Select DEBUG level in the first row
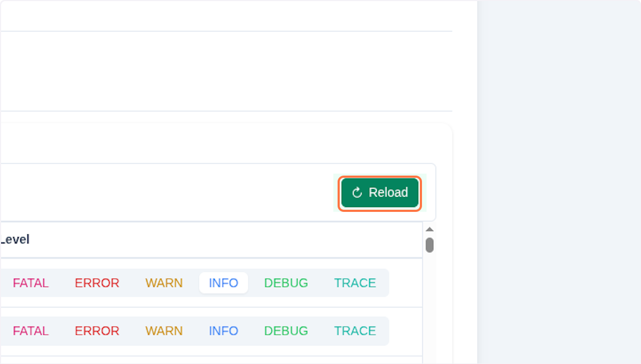This screenshot has width=641, height=364. pos(286,283)
